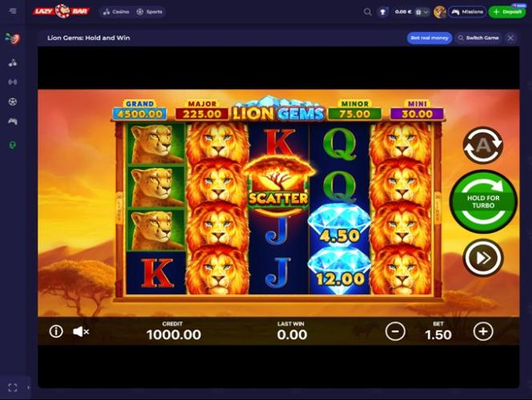Viewport: 532px width, 400px height.
Task: Decrease bet with the minus button
Action: point(395,331)
